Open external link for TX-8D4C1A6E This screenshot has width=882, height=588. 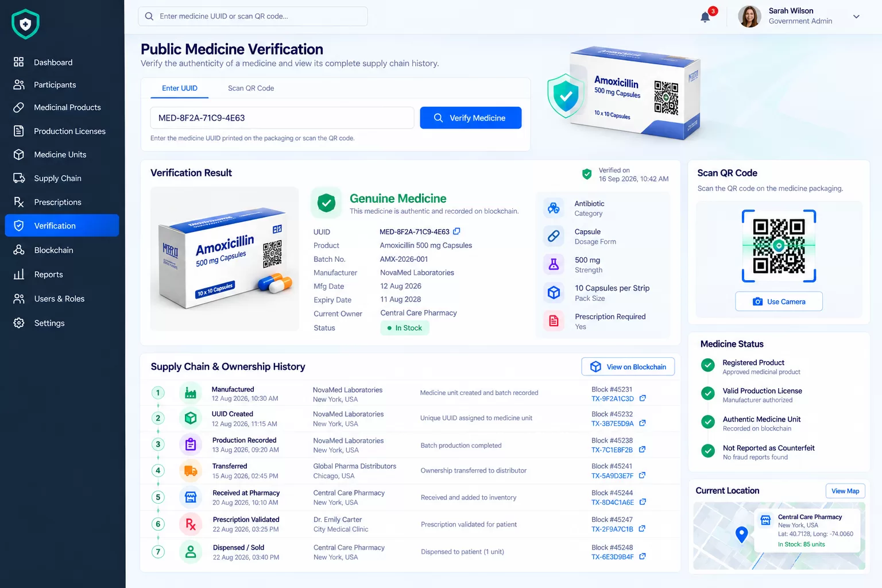point(643,502)
